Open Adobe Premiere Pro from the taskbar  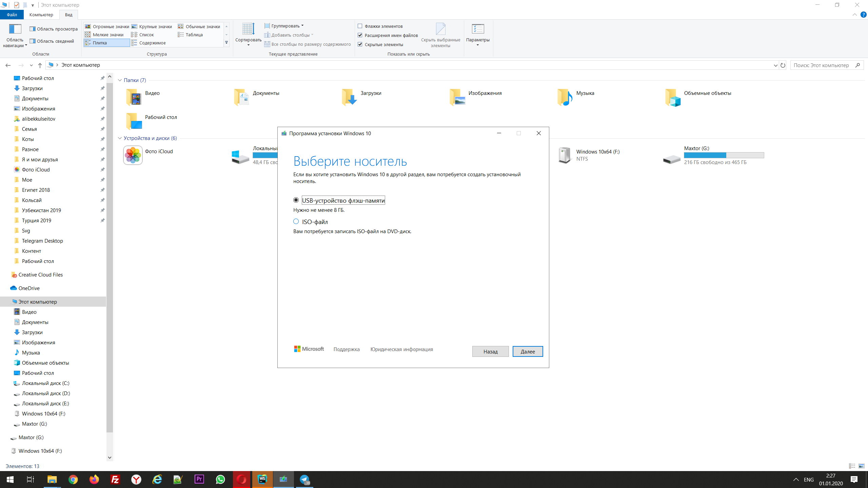(x=199, y=480)
